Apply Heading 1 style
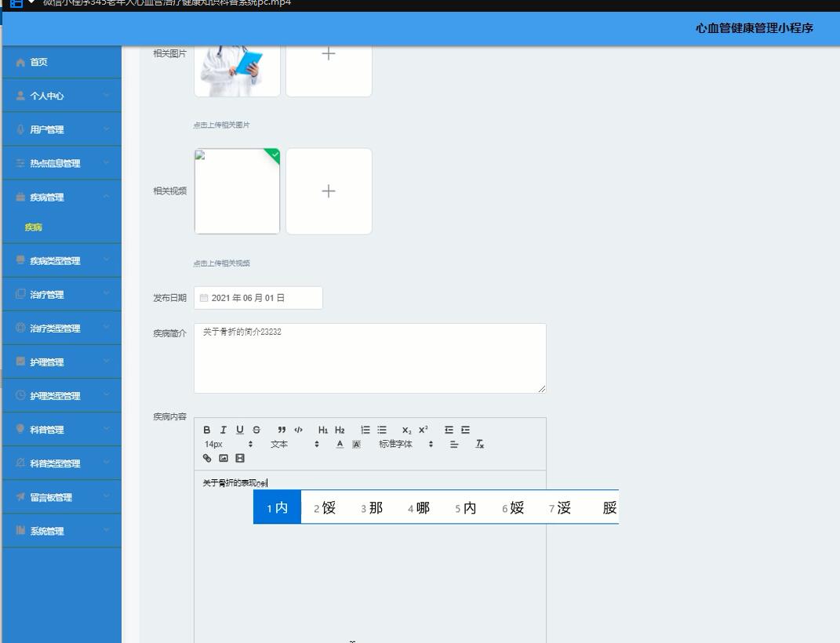This screenshot has width=840, height=643. tap(323, 430)
